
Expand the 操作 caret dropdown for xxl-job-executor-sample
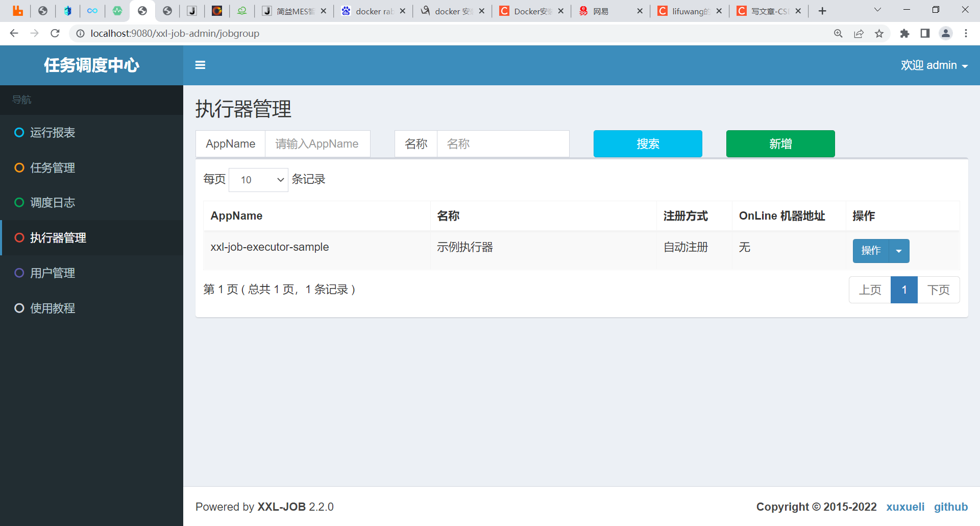pyautogui.click(x=899, y=251)
